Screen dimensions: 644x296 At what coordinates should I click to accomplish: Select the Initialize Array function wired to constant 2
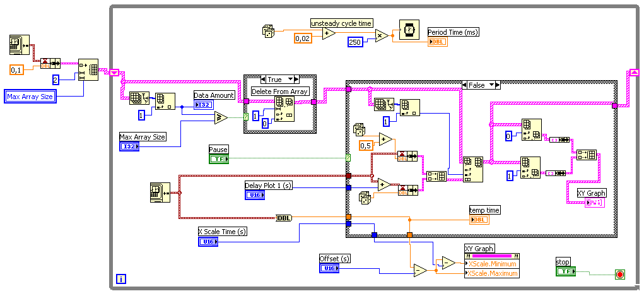(88, 69)
